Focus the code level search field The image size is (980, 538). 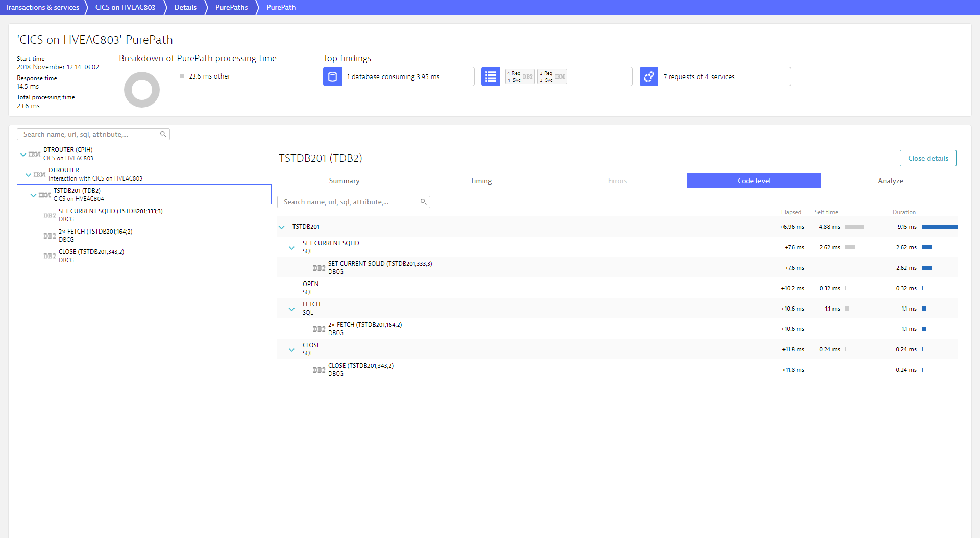tap(354, 202)
